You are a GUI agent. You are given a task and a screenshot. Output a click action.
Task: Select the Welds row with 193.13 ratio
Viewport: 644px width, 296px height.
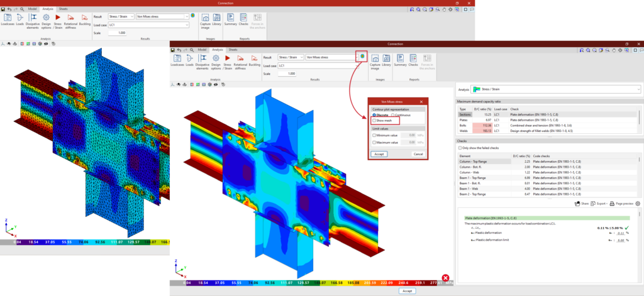coord(548,131)
